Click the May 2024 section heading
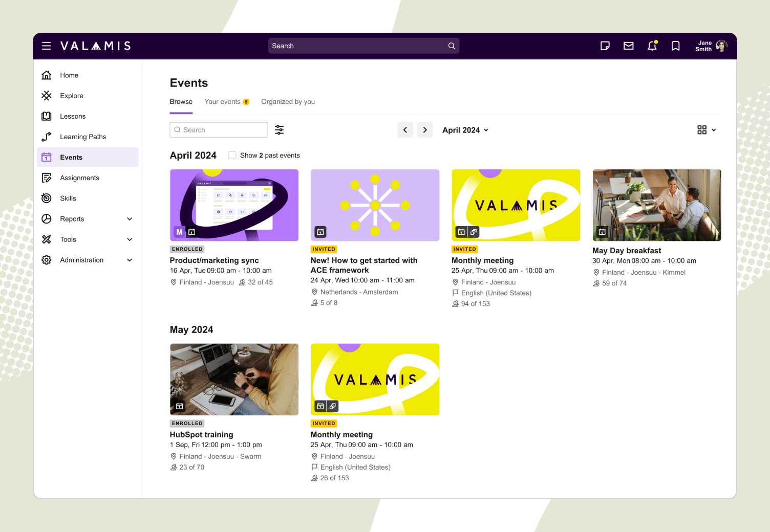770x532 pixels. pos(191,330)
